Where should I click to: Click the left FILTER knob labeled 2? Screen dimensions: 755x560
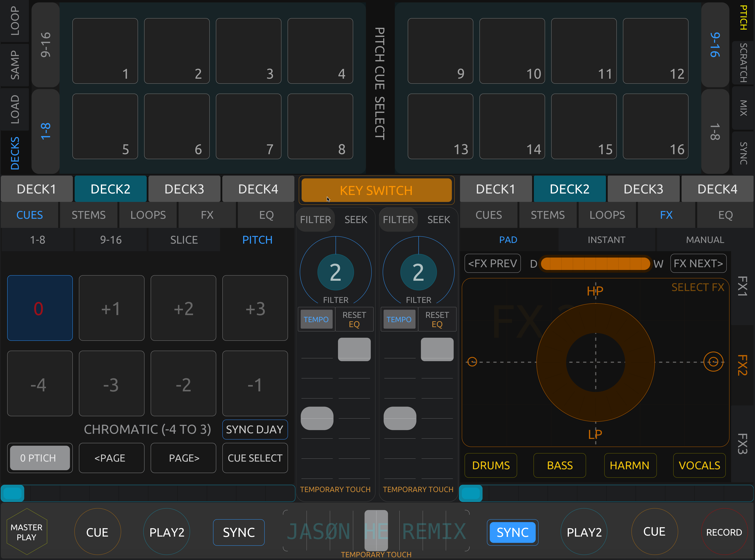point(335,272)
